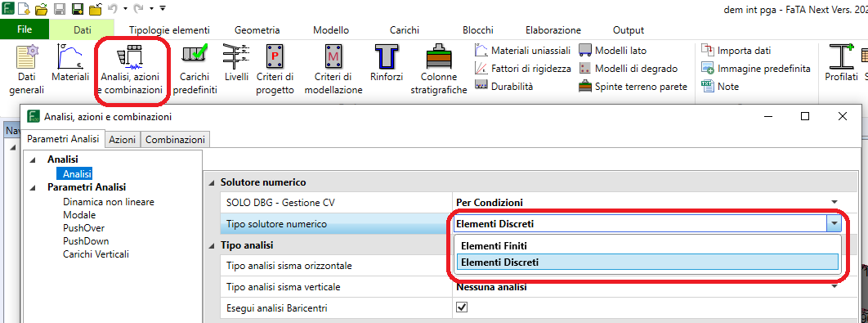Open Criteri di modellazione icon
Viewport: 868px width, 323px height.
point(333,57)
